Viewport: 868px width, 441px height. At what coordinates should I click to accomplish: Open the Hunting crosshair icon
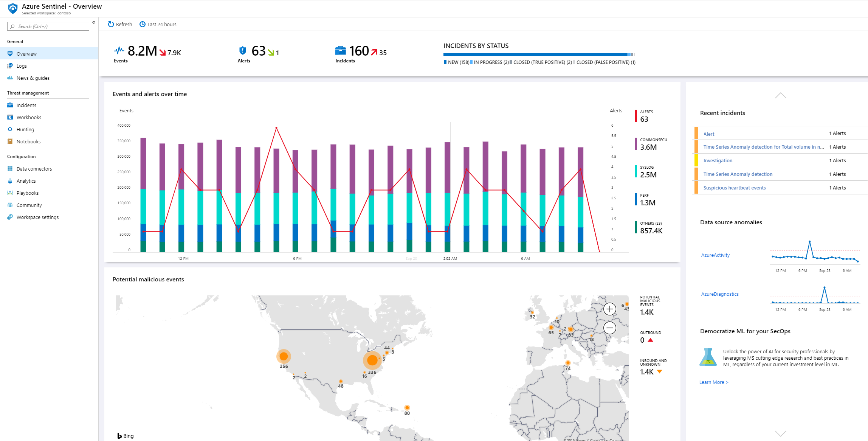[10, 129]
